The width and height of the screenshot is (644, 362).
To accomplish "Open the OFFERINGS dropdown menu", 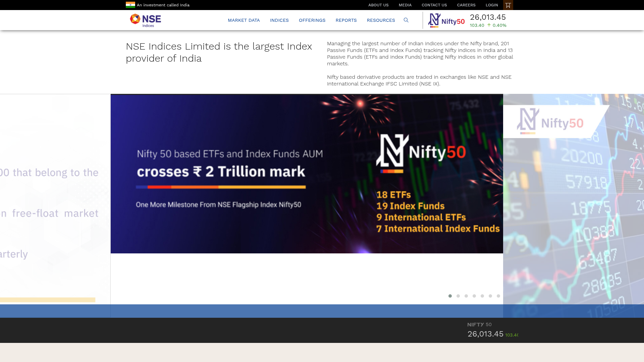I will [x=312, y=20].
